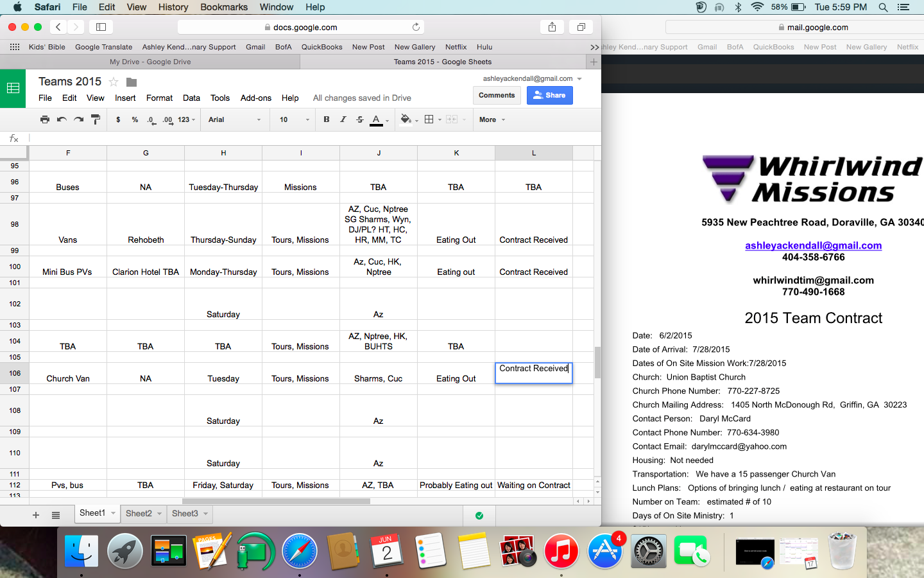Screen dimensions: 924x578
Task: Expand the More toolbar options dropdown
Action: 492,119
